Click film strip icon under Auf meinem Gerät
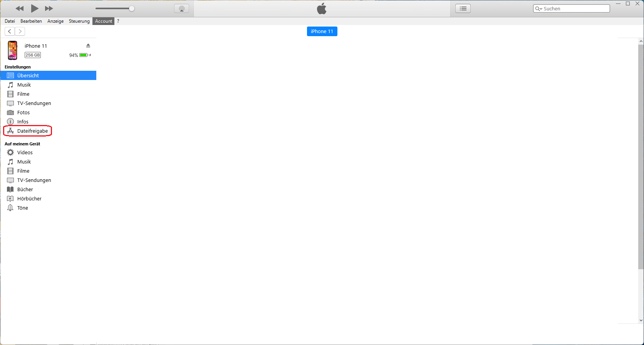Viewport: 644px width, 345px height. point(10,171)
